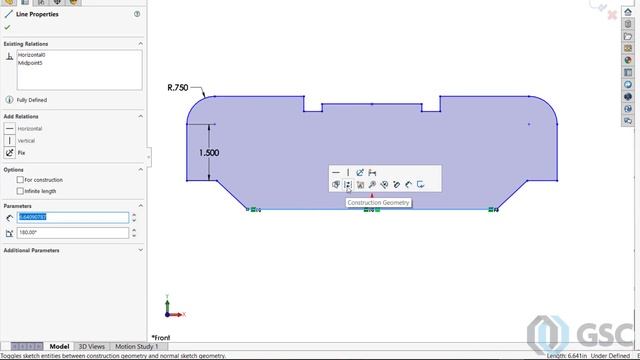Add horizontal relation from context toolbar
This screenshot has height=360, width=640.
[336, 173]
